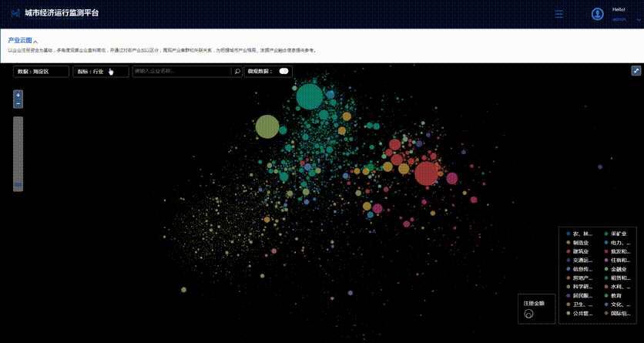Toggle 交通运 legend item
This screenshot has height=343, width=644.
(579, 261)
